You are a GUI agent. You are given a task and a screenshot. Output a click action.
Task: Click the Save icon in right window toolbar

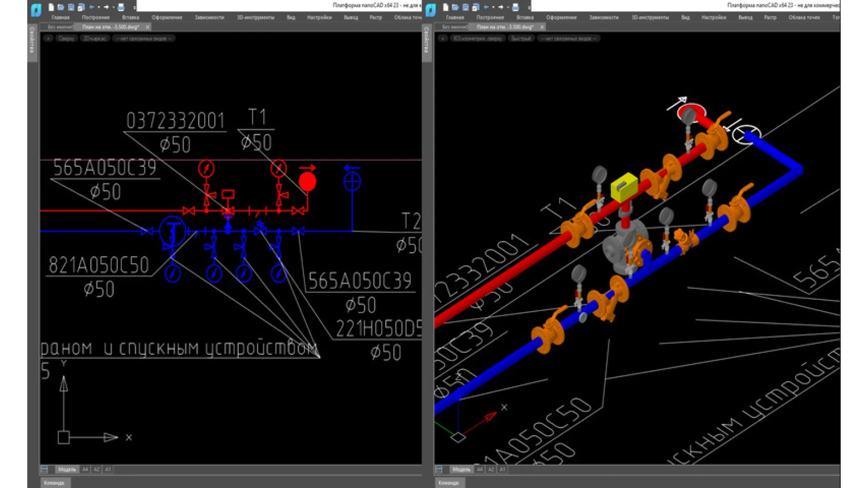(x=466, y=7)
